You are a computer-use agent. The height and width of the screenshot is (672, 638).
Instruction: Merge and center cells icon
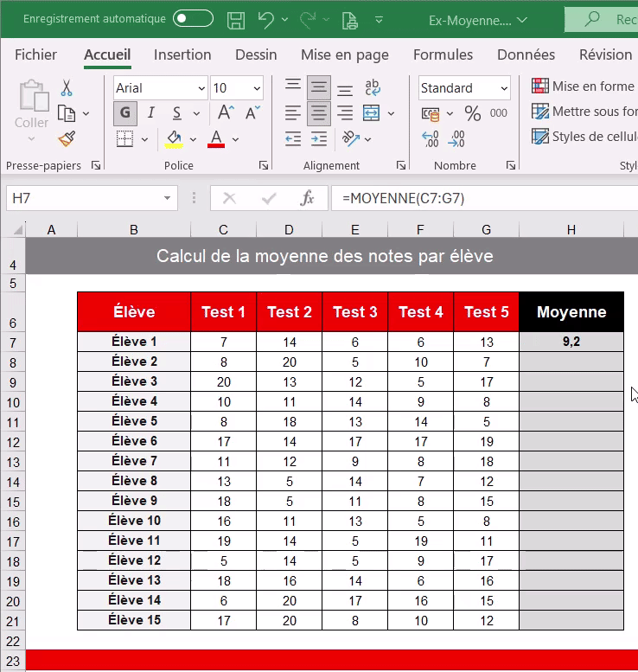click(371, 113)
